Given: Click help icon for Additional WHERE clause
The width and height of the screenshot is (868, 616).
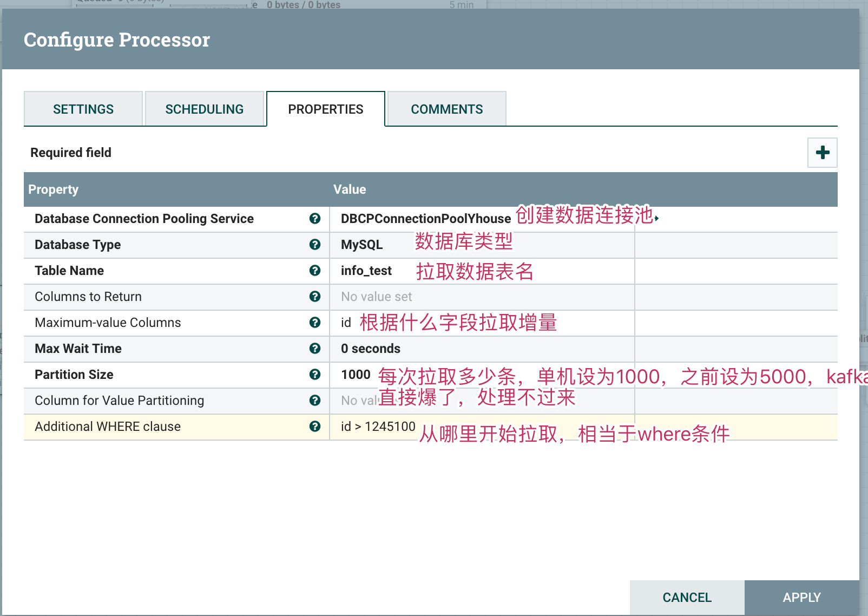Looking at the screenshot, I should point(315,426).
